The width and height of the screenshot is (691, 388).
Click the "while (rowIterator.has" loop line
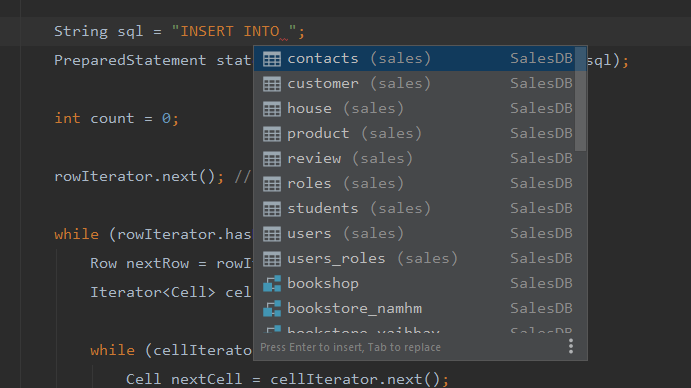point(153,235)
